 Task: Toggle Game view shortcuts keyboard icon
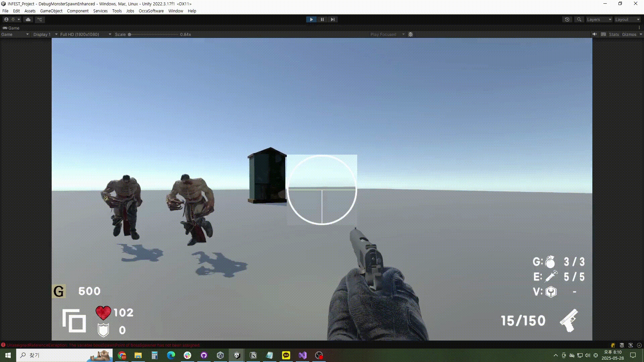pos(603,34)
